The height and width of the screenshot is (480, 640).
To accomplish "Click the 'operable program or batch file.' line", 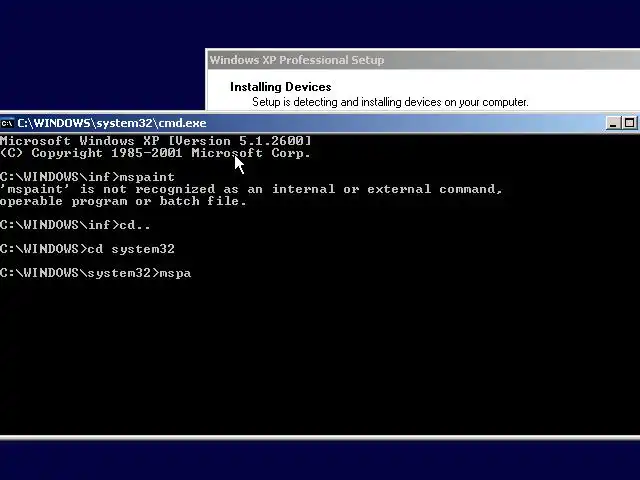I will click(x=123, y=201).
